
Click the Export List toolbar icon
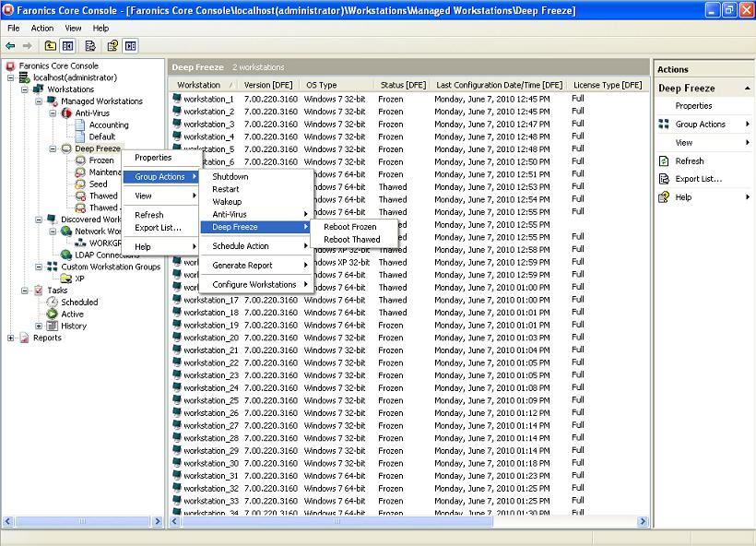pyautogui.click(x=90, y=46)
